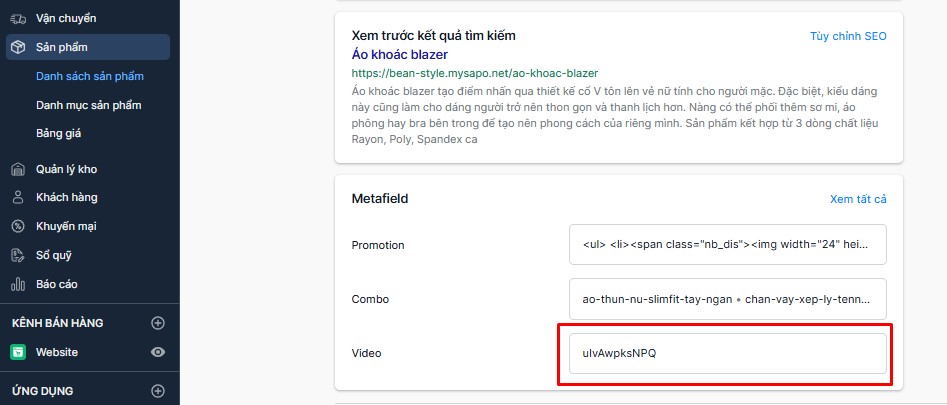The height and width of the screenshot is (405, 947).
Task: Add a sales channel with plus icon
Action: [x=158, y=323]
